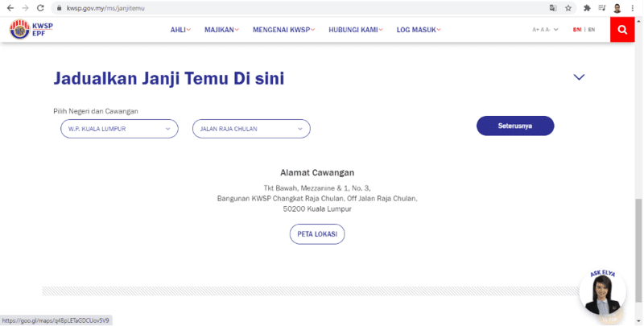The height and width of the screenshot is (326, 644).
Task: Open the Ask Elya chat assistant
Action: click(602, 295)
